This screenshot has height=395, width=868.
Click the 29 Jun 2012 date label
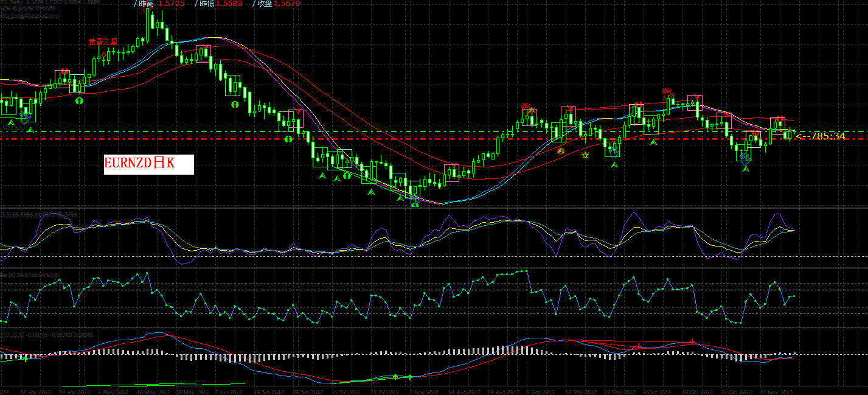tap(307, 392)
